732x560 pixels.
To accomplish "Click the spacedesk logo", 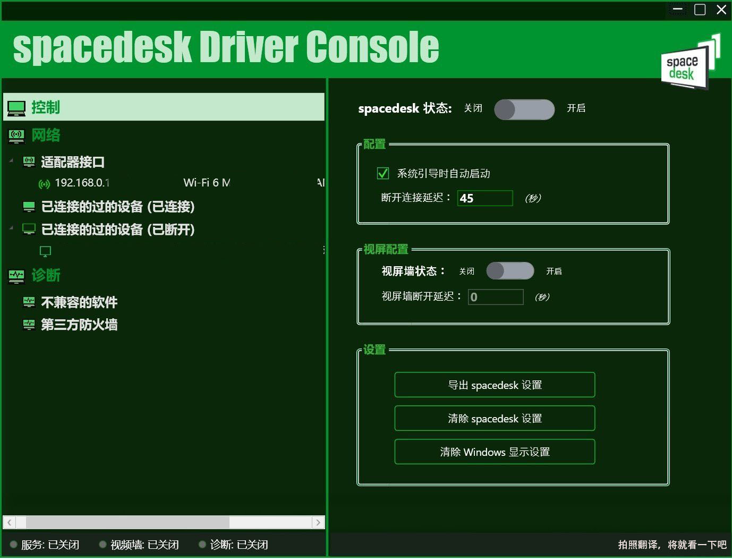I will pyautogui.click(x=690, y=63).
